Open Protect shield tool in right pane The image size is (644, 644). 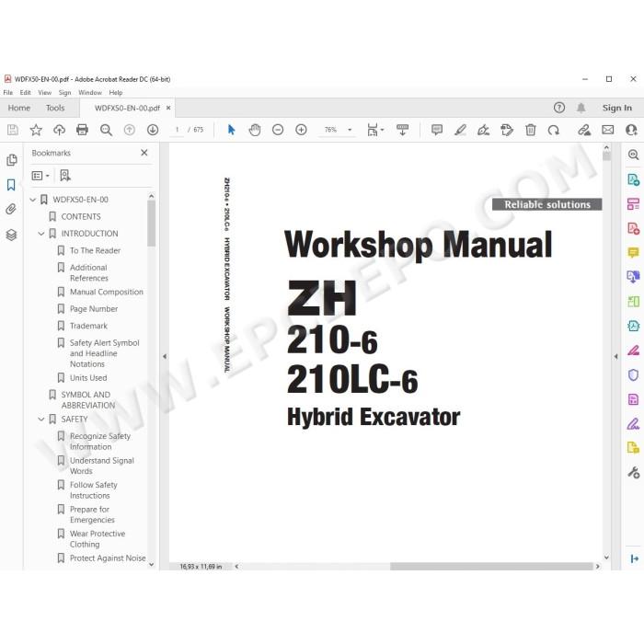[x=633, y=375]
